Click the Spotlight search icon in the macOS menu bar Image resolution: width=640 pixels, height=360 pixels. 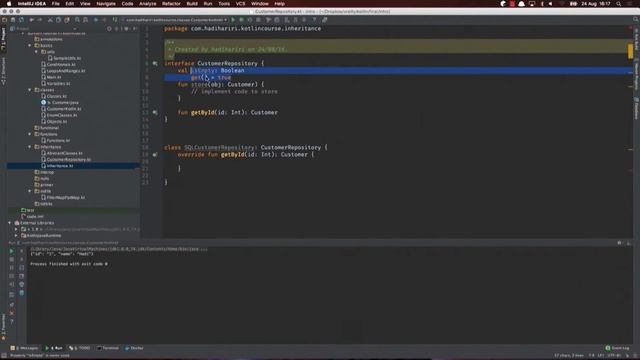[x=619, y=4]
